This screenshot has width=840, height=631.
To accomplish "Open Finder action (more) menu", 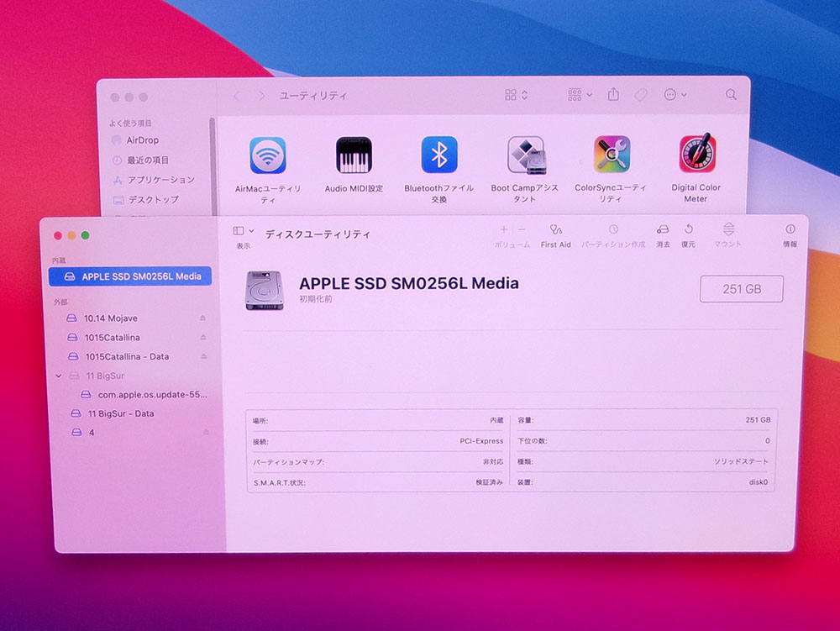I will point(675,95).
